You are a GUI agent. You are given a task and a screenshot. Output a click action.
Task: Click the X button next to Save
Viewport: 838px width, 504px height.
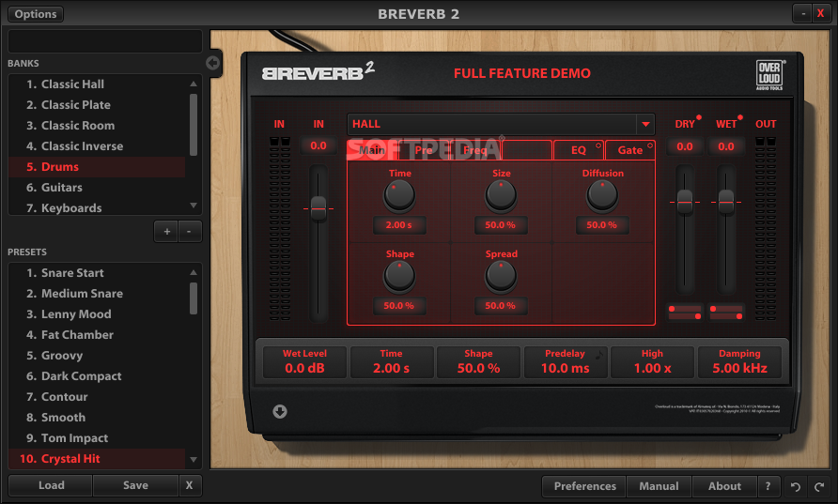click(x=189, y=485)
